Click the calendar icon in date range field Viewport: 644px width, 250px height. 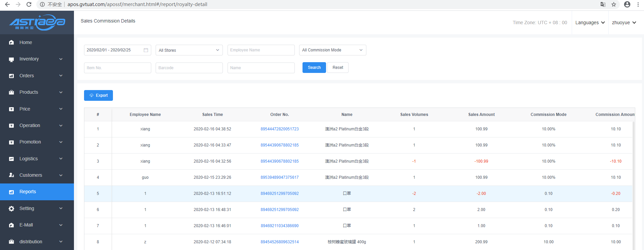click(x=146, y=50)
